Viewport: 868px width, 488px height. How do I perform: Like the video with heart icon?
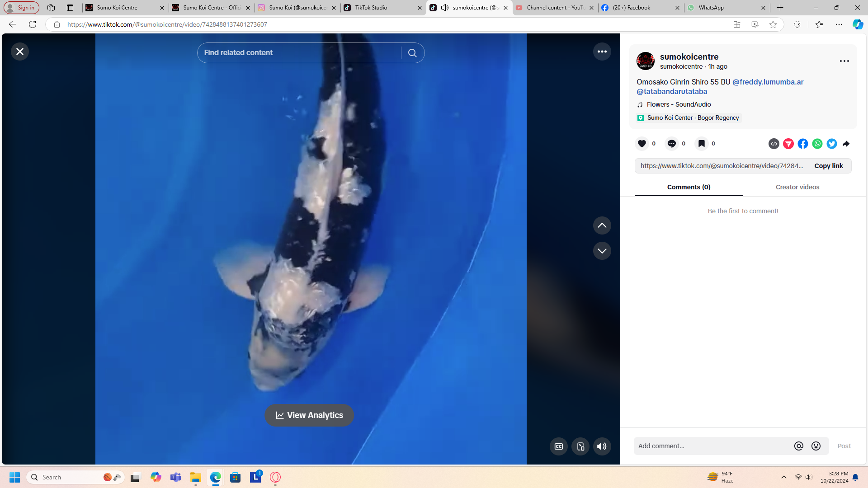click(x=642, y=144)
